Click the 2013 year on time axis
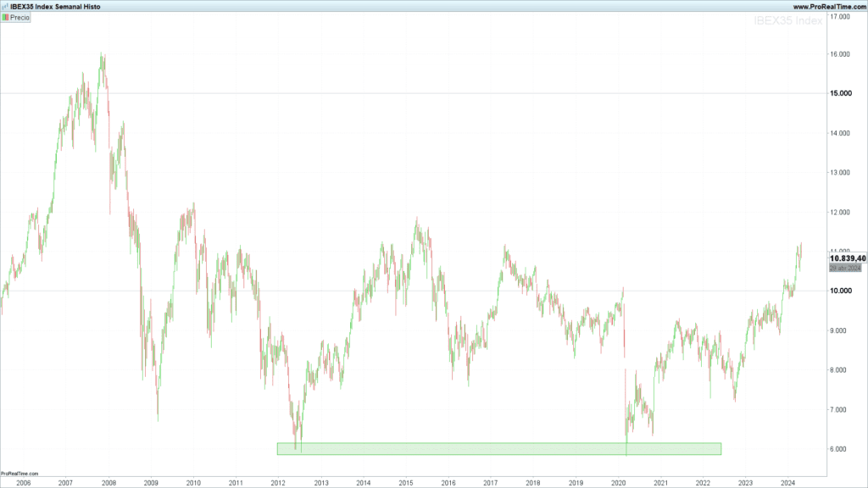868x488 pixels. pos(321,483)
